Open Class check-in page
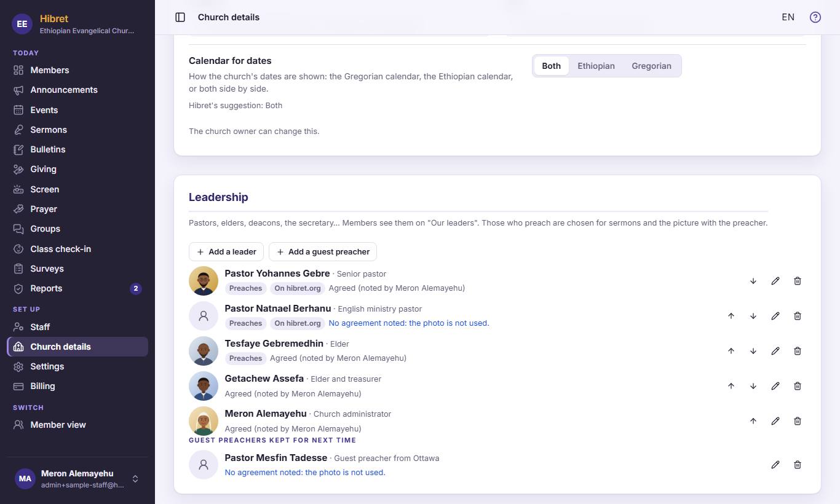Viewport: 840px width, 504px height. coord(77,249)
